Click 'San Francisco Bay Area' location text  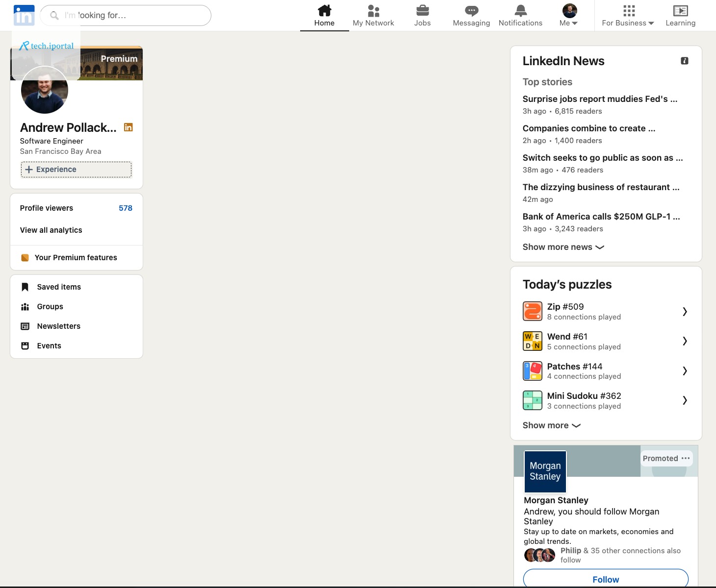click(61, 151)
